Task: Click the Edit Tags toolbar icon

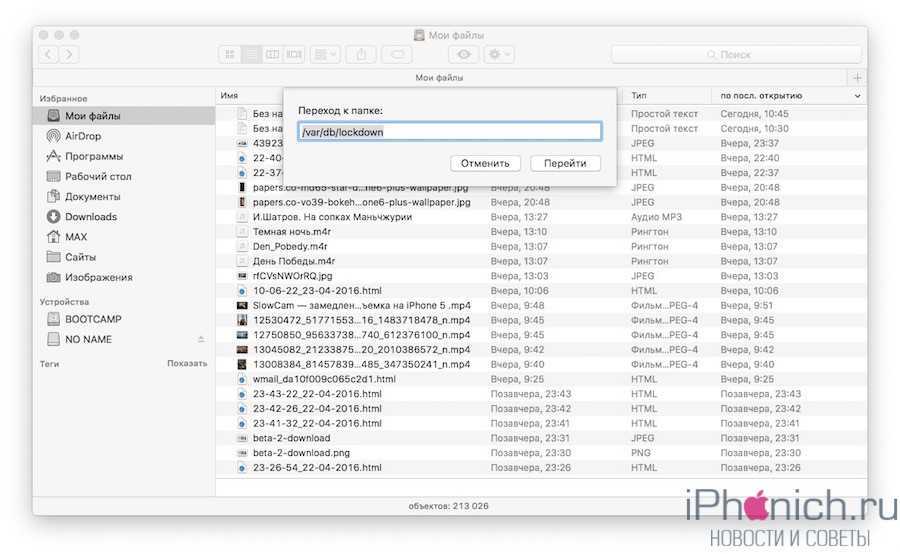Action: (x=397, y=54)
